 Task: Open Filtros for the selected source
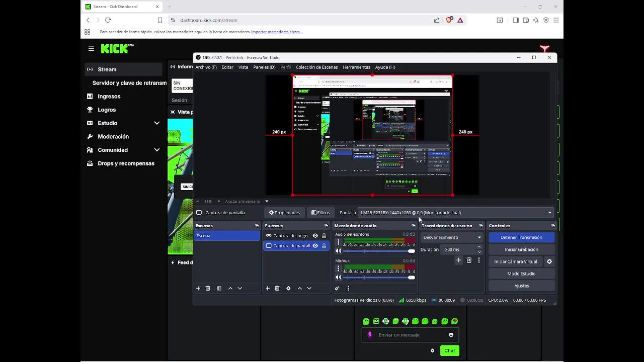[320, 213]
